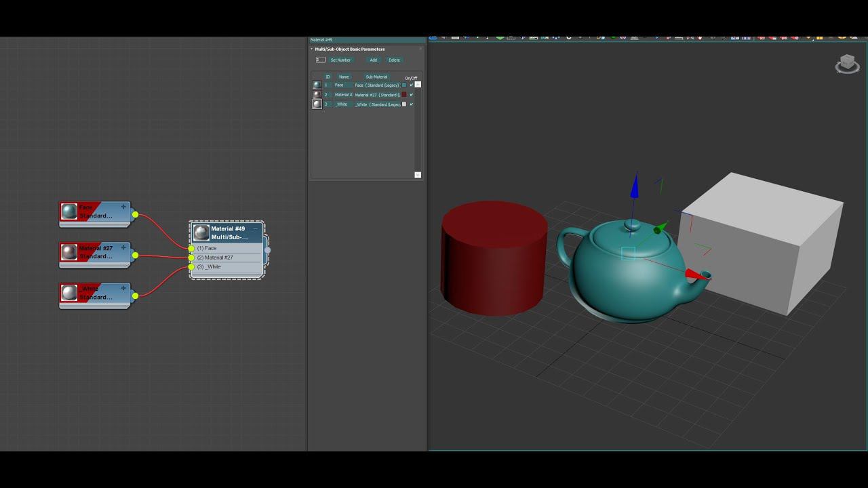Screen dimensions: 868x488
Task: Select the Face material node preview sphere
Action: pyautogui.click(x=69, y=211)
